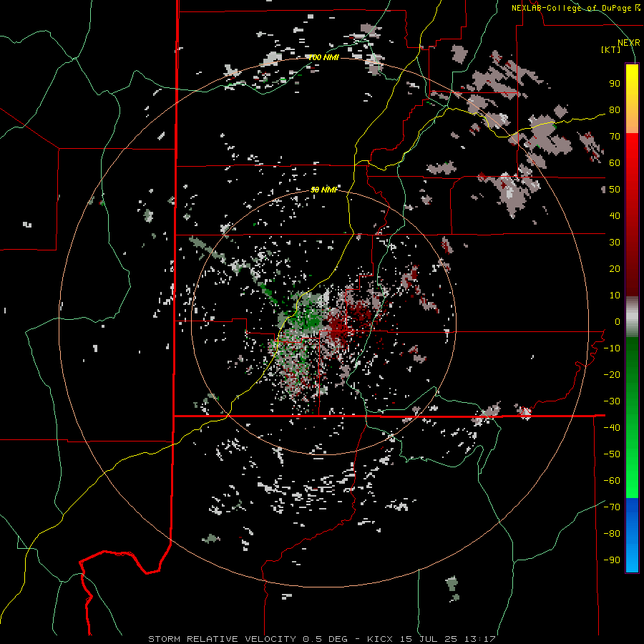Select the -90 value on velocity scale
This screenshot has width=644, height=644.
[x=612, y=560]
